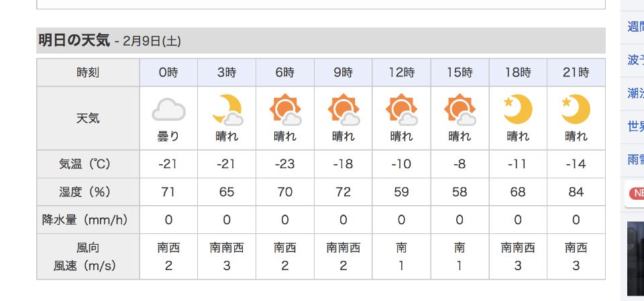Select the 0時 column header
This screenshot has height=301, width=644.
coord(168,72)
